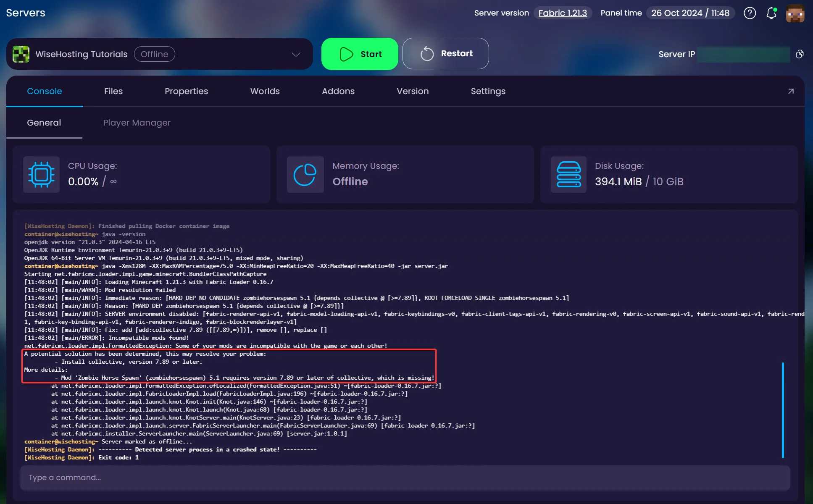Viewport: 813px width, 504px height.
Task: Click the Offline status badge
Action: [155, 54]
